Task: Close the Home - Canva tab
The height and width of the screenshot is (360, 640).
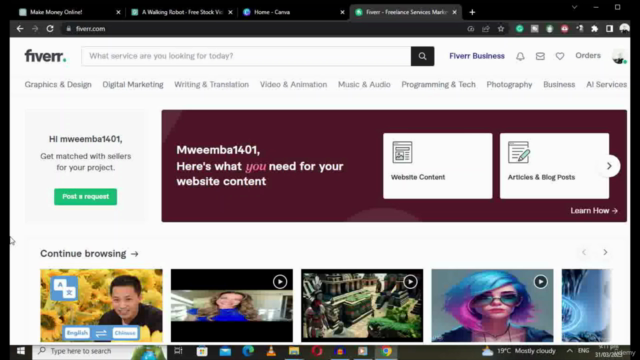Action: [x=342, y=12]
